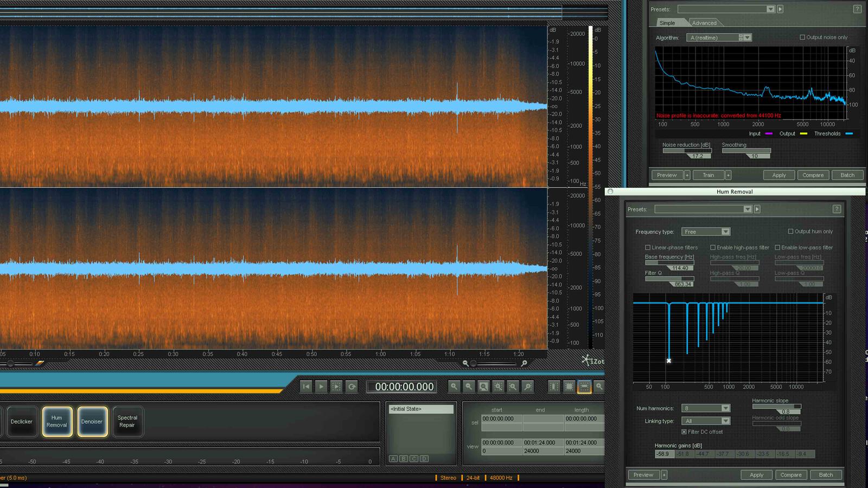Toggle the Filter DC offset checkbox
868x488 pixels.
pyautogui.click(x=684, y=432)
